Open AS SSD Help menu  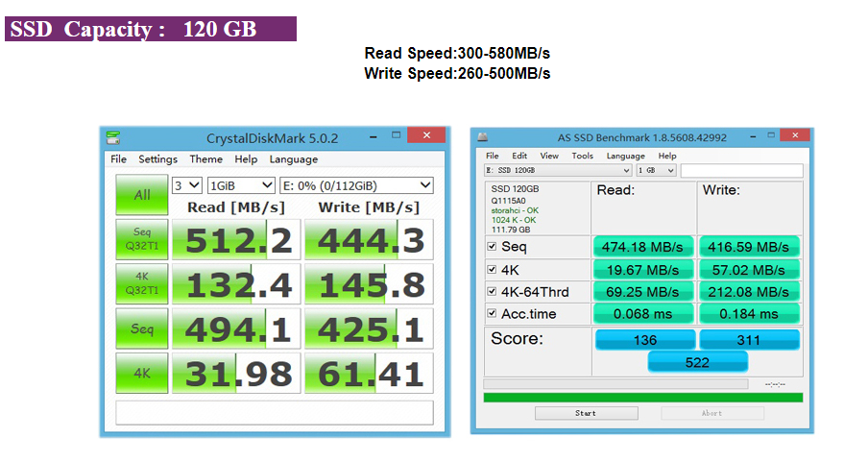667,156
